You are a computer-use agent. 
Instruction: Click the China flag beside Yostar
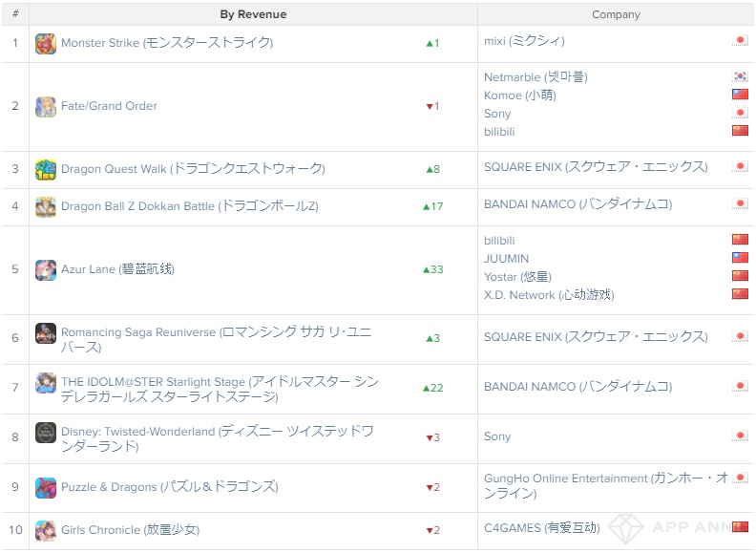click(x=740, y=276)
